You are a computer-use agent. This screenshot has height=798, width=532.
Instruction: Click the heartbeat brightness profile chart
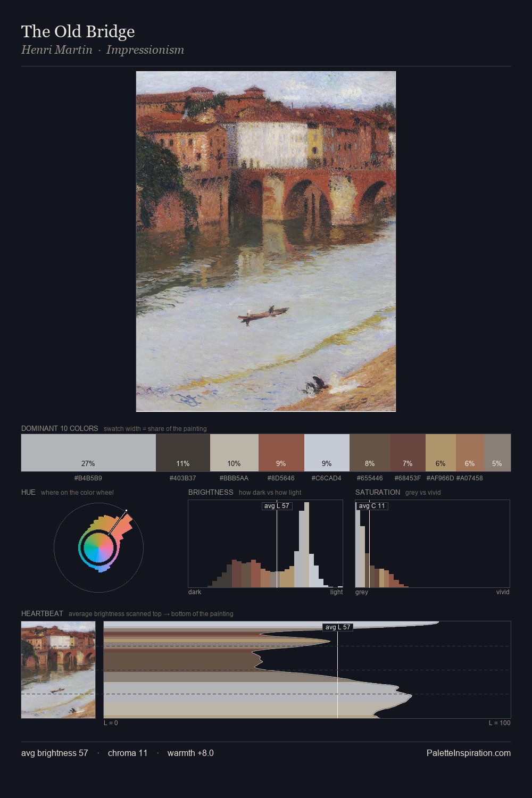coord(307,670)
